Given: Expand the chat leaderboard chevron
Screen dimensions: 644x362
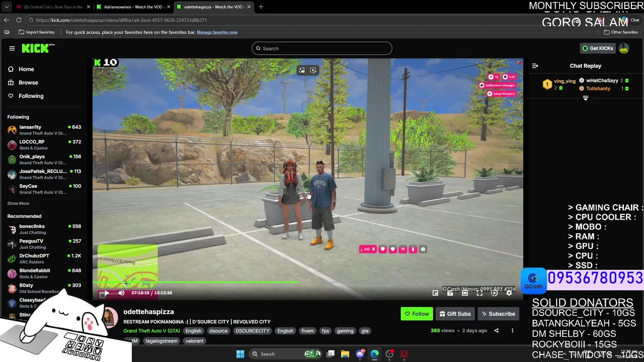Looking at the screenshot, I should (x=585, y=98).
